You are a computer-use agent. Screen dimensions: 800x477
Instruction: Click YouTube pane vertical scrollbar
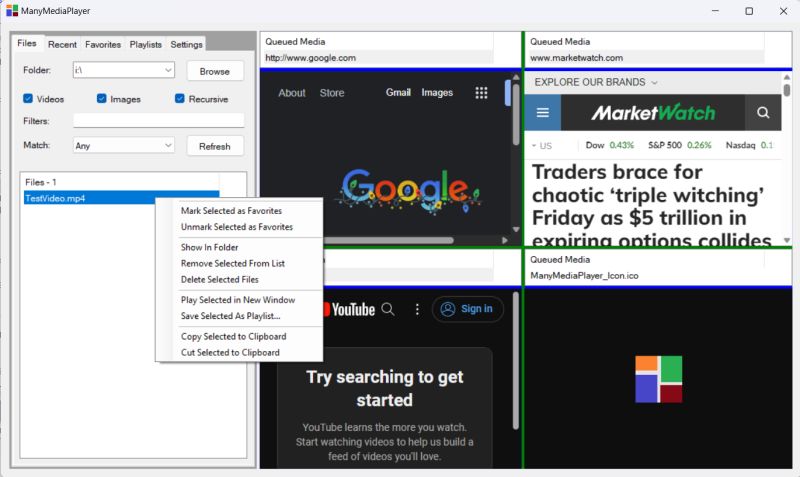(516, 361)
